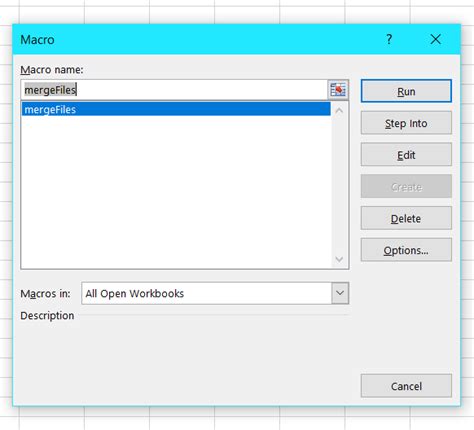The image size is (474, 430).
Task: Run the mergeFiles macro
Action: 406,91
